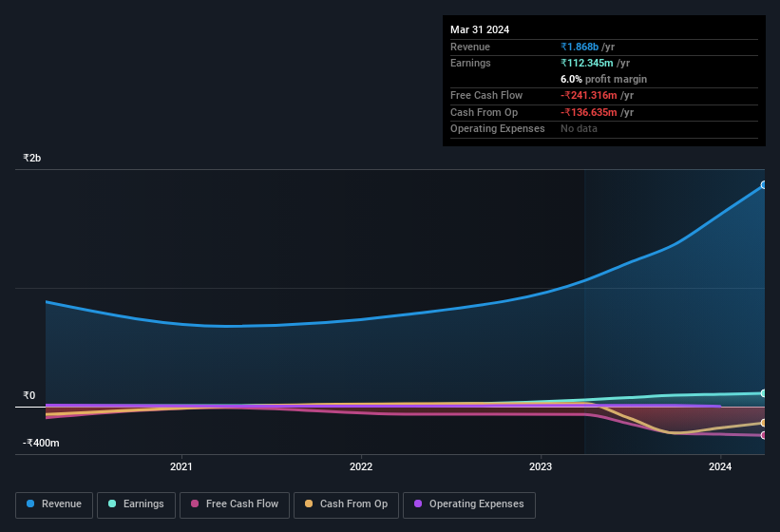Click the Cash From Op label in tooltip
Viewport: 780px width, 532px height.
pos(484,112)
